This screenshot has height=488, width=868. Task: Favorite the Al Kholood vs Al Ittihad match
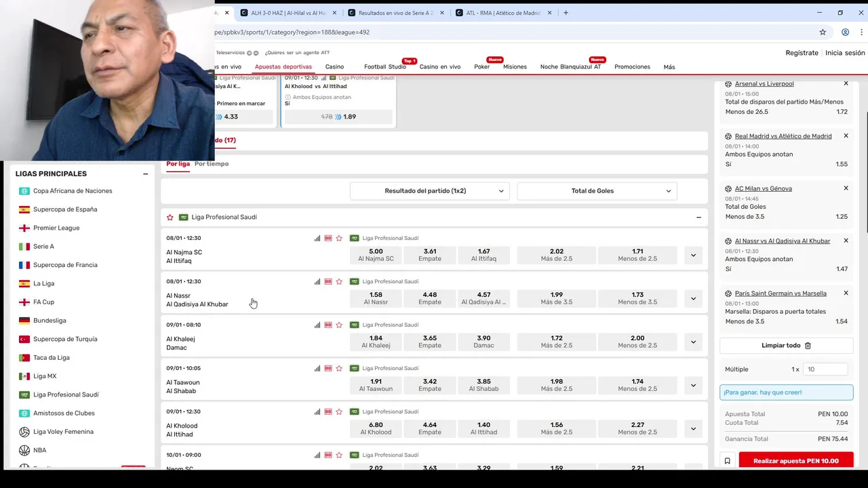click(x=339, y=412)
